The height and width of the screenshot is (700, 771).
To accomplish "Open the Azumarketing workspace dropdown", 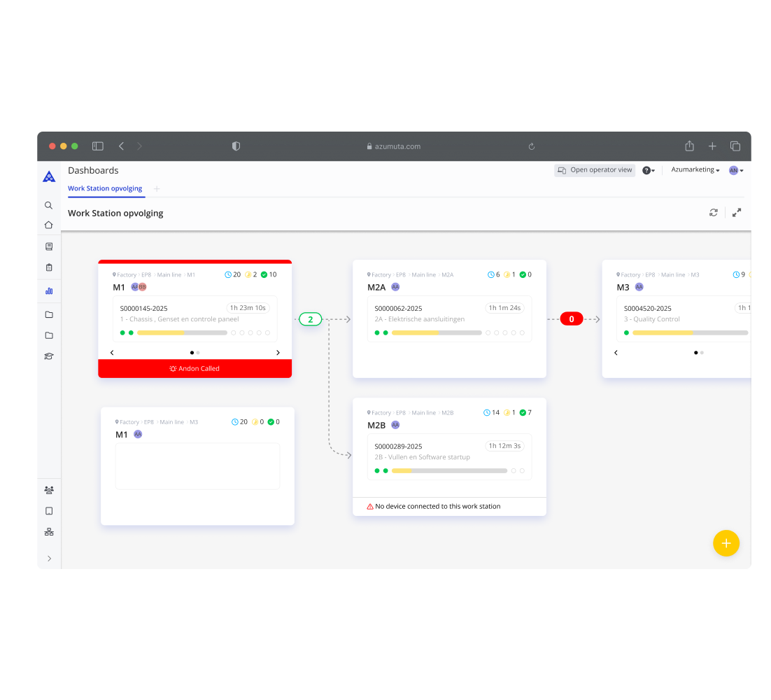I will [694, 169].
